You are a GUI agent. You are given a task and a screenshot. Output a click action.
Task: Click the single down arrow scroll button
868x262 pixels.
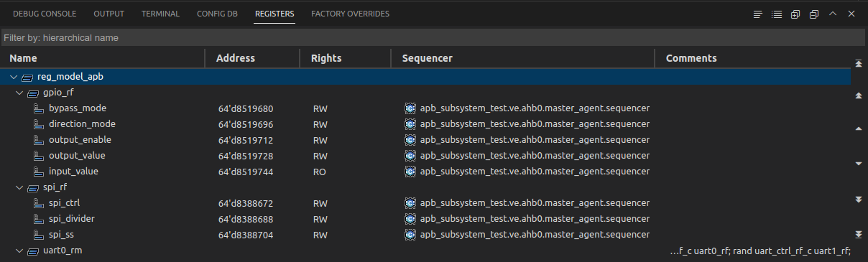point(858,164)
